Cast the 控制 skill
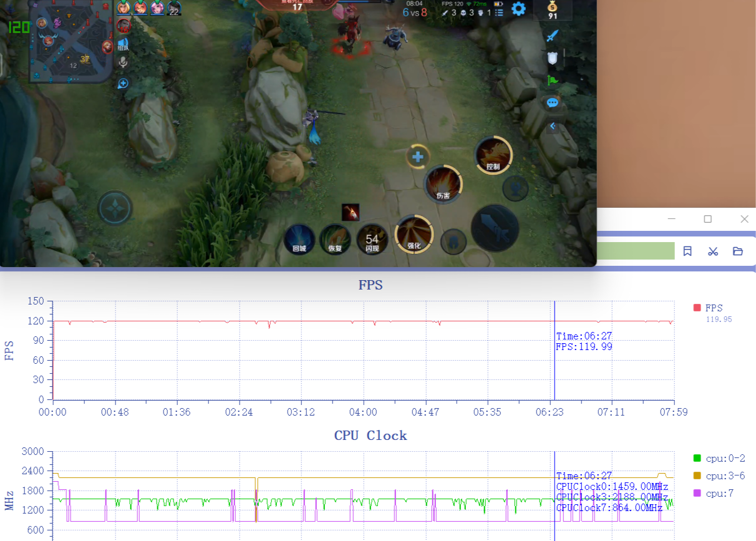The height and width of the screenshot is (541, 756). tap(493, 155)
